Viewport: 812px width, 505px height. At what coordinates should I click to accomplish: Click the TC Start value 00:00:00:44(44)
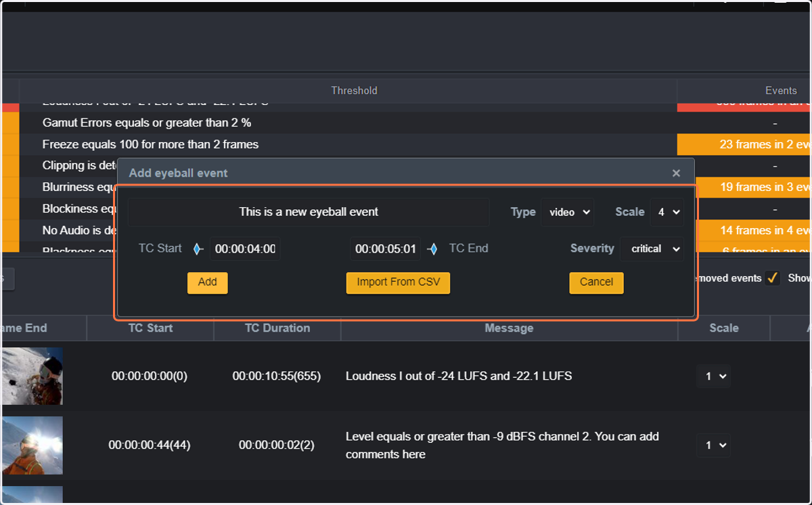150,445
